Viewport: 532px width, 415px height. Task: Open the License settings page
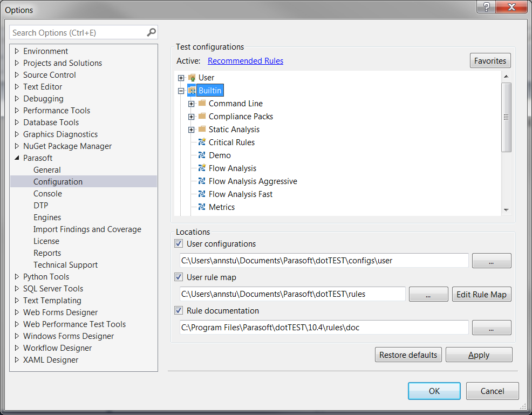(46, 241)
